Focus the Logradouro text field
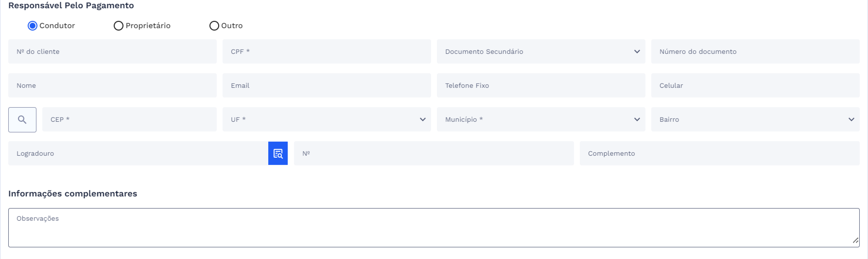 138,153
